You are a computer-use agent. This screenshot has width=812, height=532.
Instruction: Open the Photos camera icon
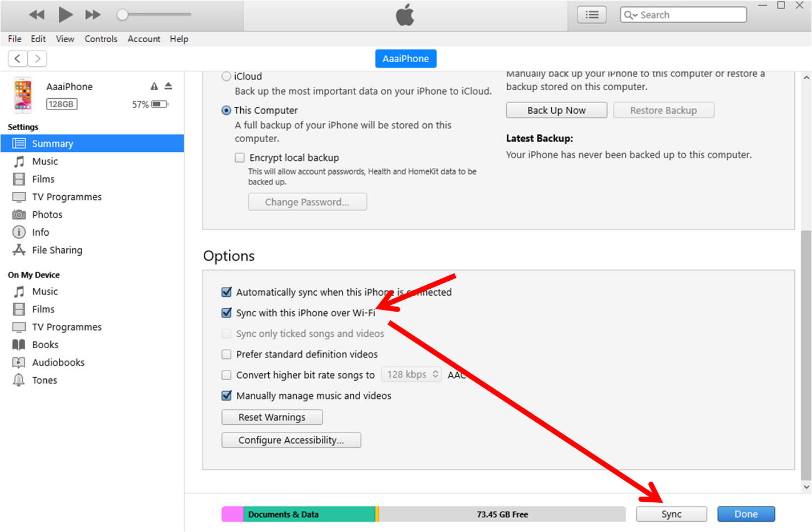(x=19, y=215)
